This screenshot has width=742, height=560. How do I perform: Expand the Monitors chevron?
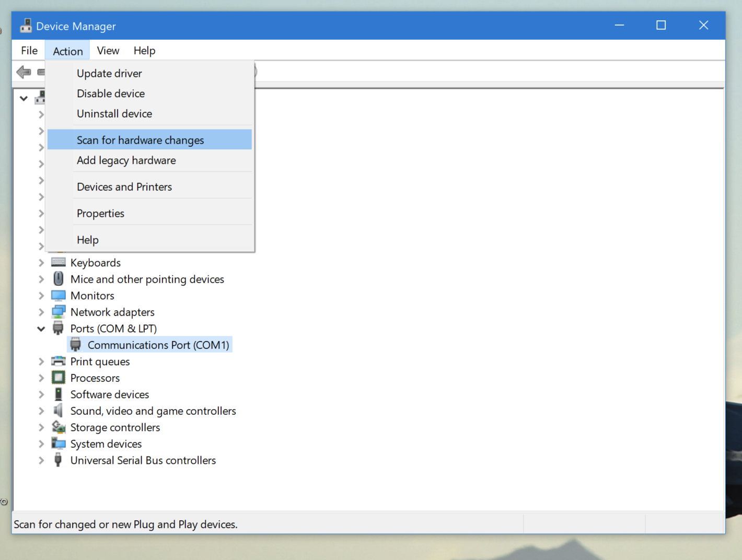pos(41,296)
